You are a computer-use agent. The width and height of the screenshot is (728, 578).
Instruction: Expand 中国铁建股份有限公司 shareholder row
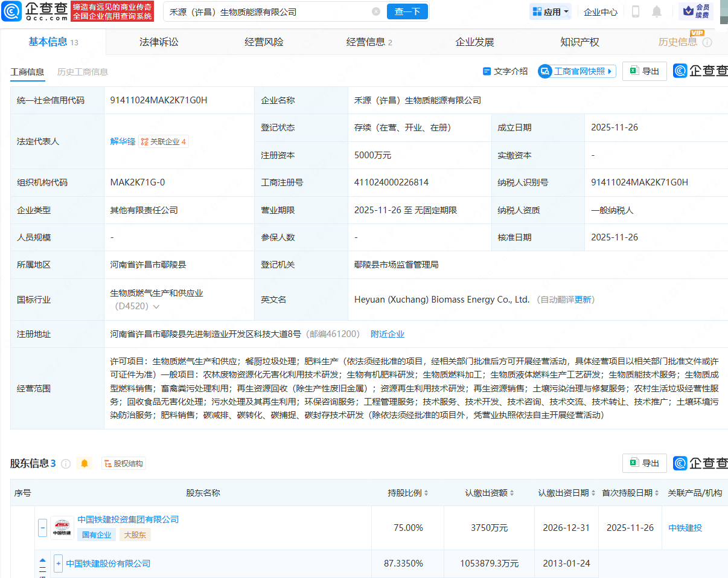tap(58, 564)
